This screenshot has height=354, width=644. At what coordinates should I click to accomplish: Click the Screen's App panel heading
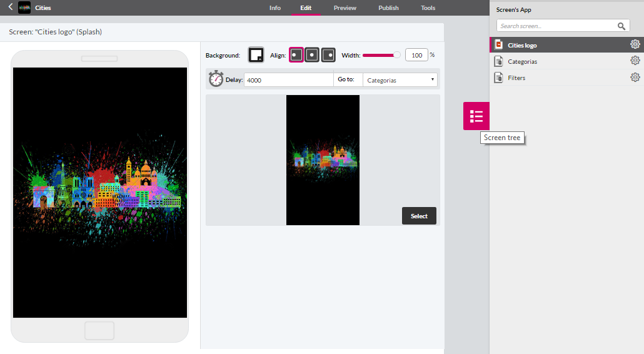tap(513, 10)
